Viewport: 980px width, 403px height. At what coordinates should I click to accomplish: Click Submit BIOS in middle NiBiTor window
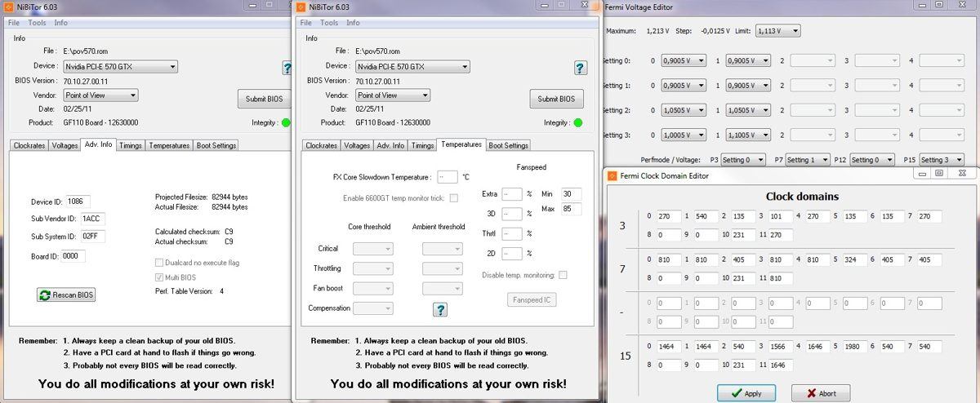[x=556, y=99]
